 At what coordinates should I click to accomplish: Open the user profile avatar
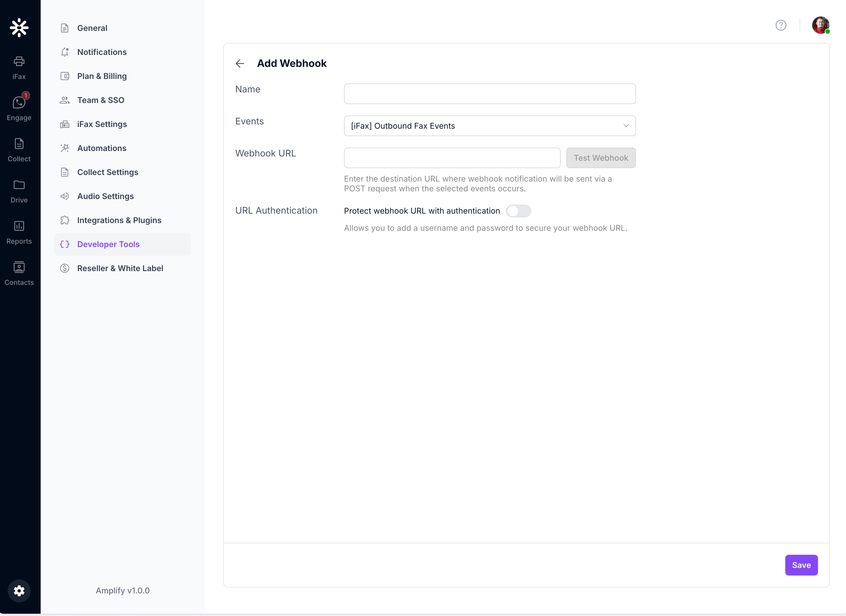[821, 25]
